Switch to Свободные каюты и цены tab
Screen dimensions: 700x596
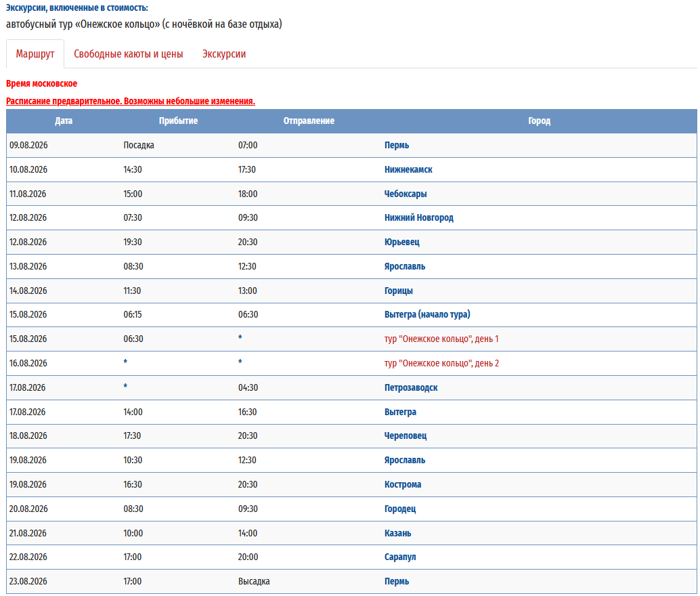click(x=129, y=54)
